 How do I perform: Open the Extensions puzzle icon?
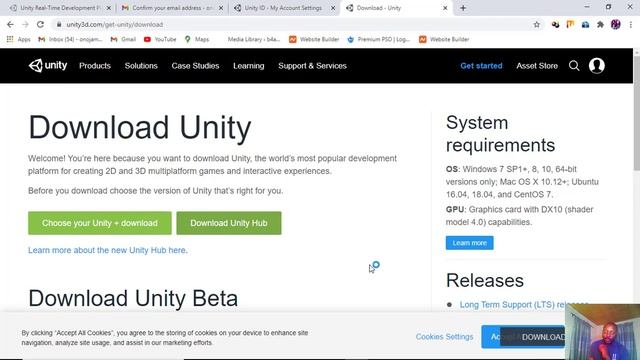pos(600,24)
